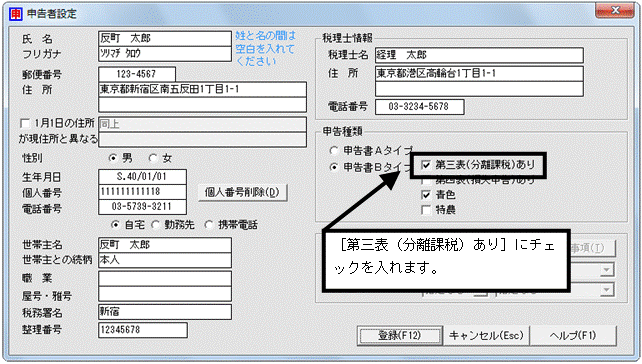The image size is (642, 364).
Task: Enable the 特農 checkbox
Action: [426, 210]
